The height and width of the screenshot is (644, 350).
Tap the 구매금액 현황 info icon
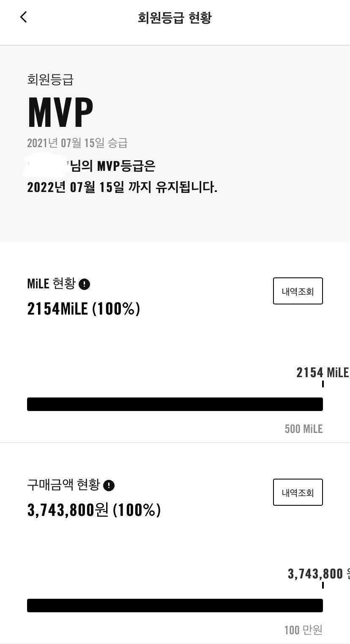coord(109,485)
